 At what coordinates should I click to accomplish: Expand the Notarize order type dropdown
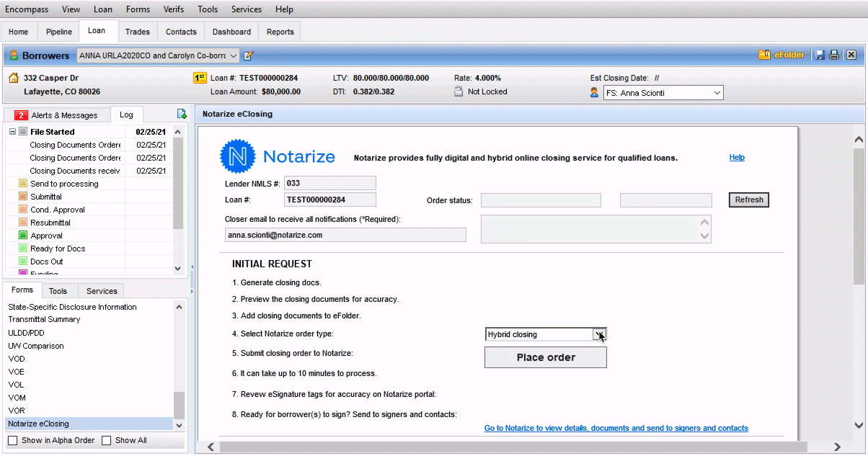pos(599,334)
